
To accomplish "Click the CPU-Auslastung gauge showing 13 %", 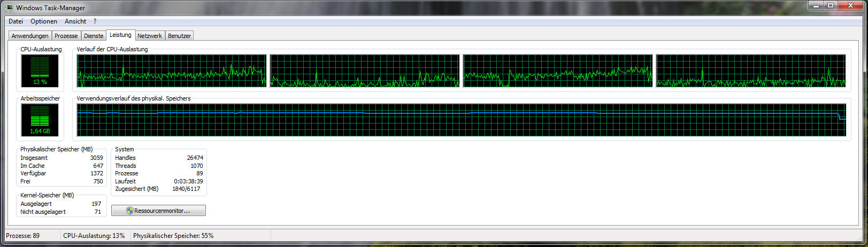I will [40, 71].
